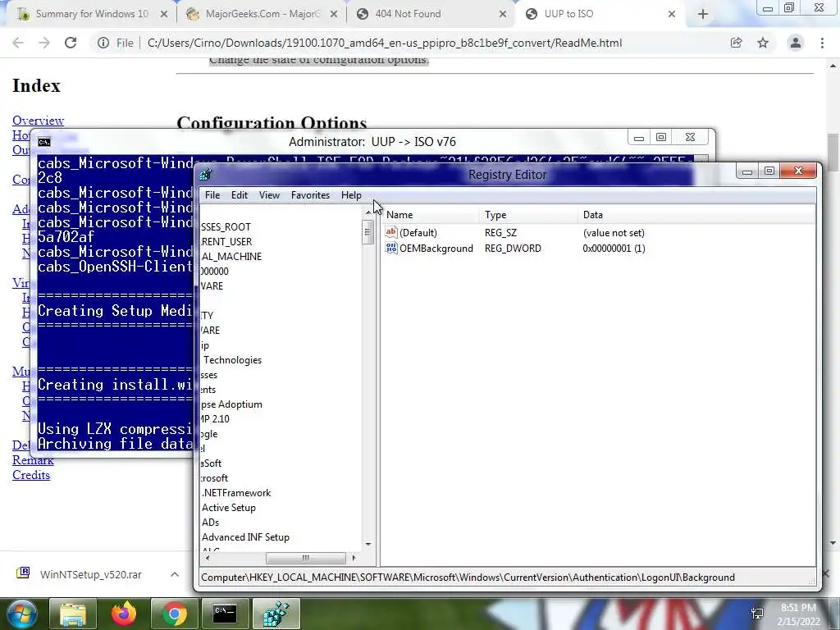This screenshot has height=630, width=840.
Task: Switch to Summary for Windows 10 tab
Action: (x=92, y=14)
